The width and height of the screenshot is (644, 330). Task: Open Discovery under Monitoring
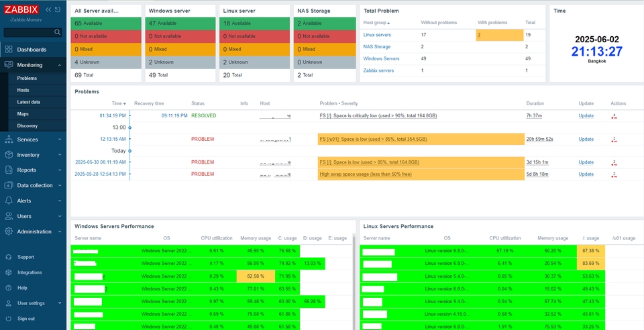click(27, 125)
